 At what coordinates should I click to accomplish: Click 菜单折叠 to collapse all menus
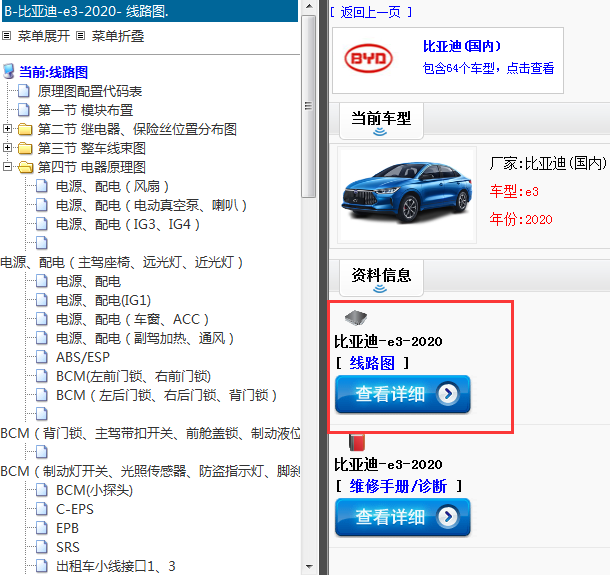118,36
